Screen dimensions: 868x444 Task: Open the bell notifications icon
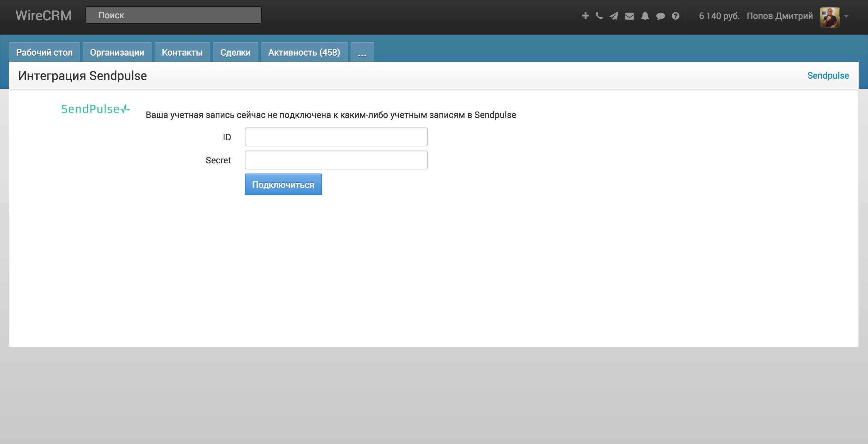coord(645,16)
